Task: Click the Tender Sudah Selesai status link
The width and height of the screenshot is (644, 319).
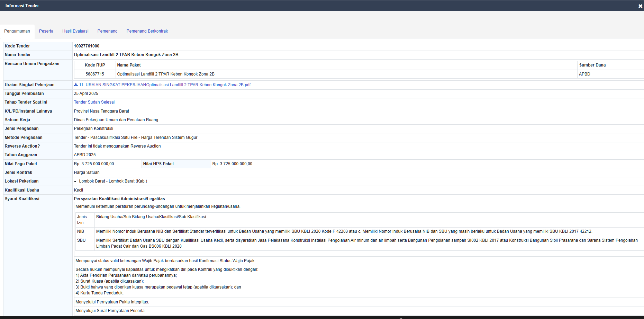Action: [x=94, y=102]
